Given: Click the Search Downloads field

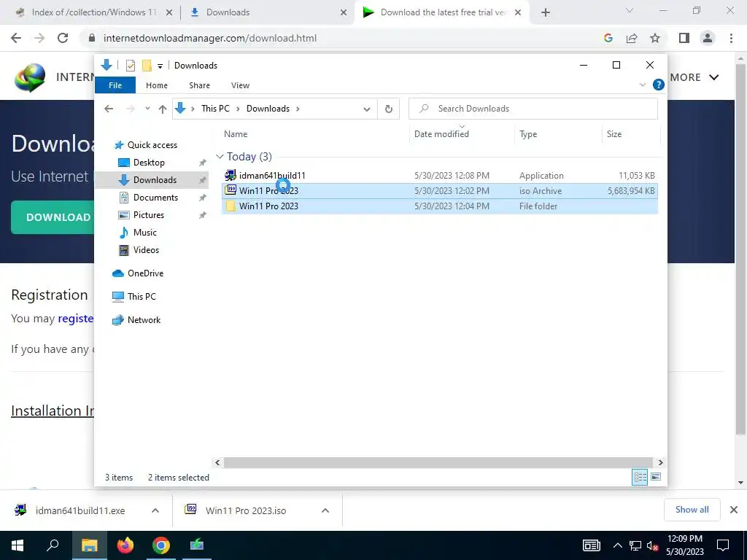Looking at the screenshot, I should tap(533, 109).
